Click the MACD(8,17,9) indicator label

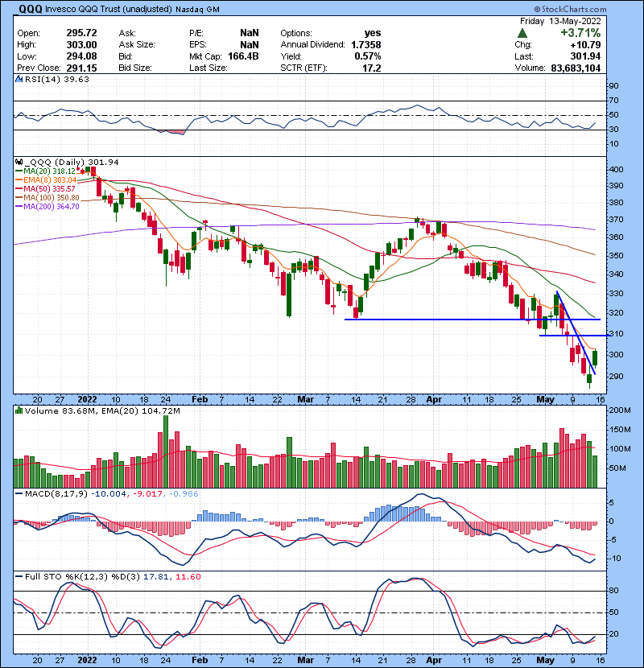point(56,494)
